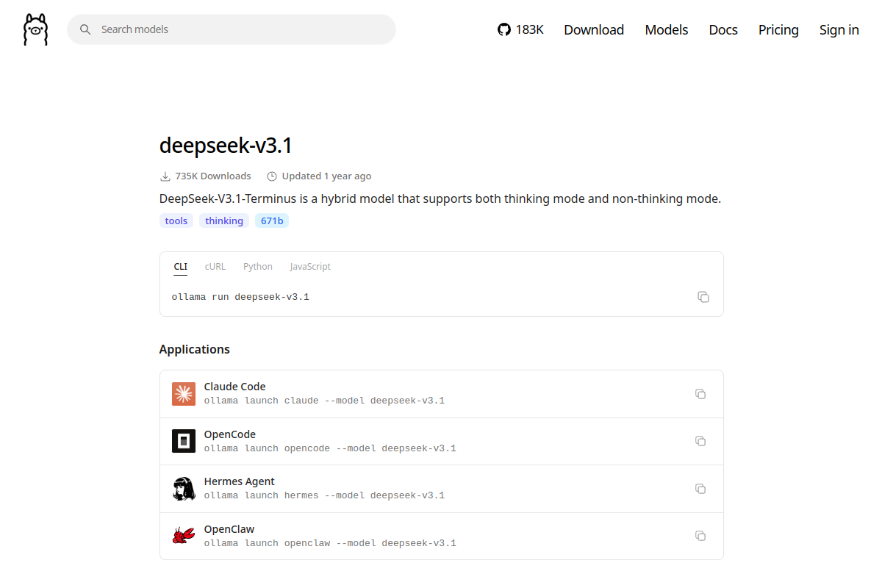882x588 pixels.
Task: Open the Download page
Action: tap(594, 29)
